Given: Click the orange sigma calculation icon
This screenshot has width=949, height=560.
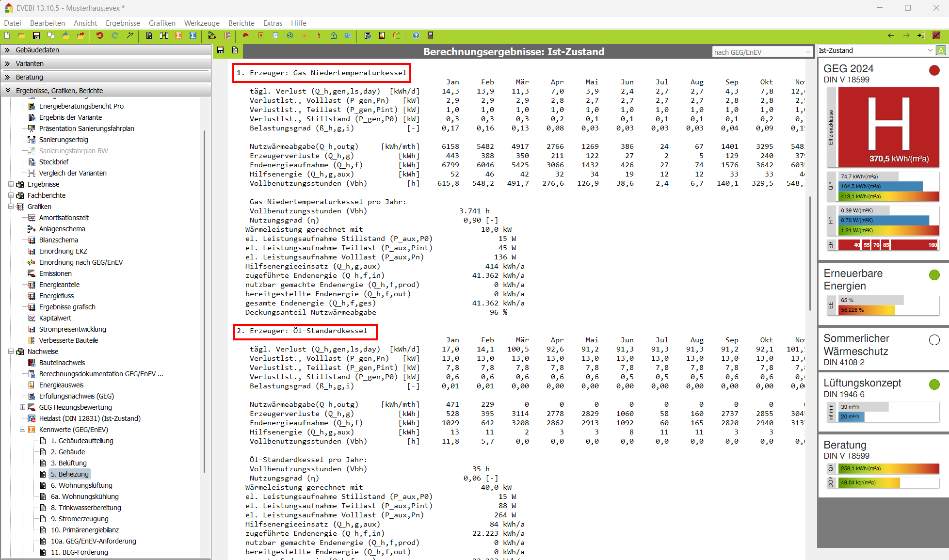Looking at the screenshot, I should click(x=178, y=35).
